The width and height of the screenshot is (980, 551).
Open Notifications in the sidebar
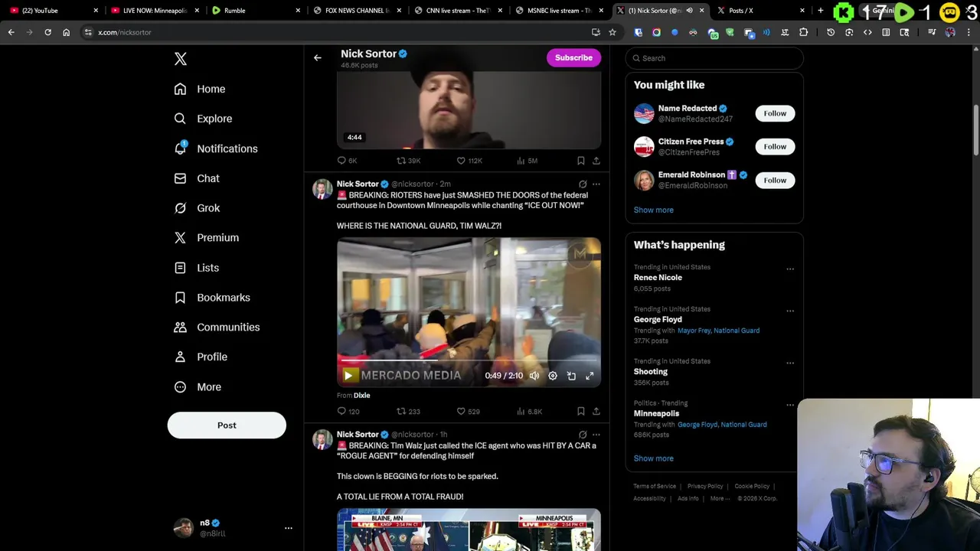click(x=216, y=148)
